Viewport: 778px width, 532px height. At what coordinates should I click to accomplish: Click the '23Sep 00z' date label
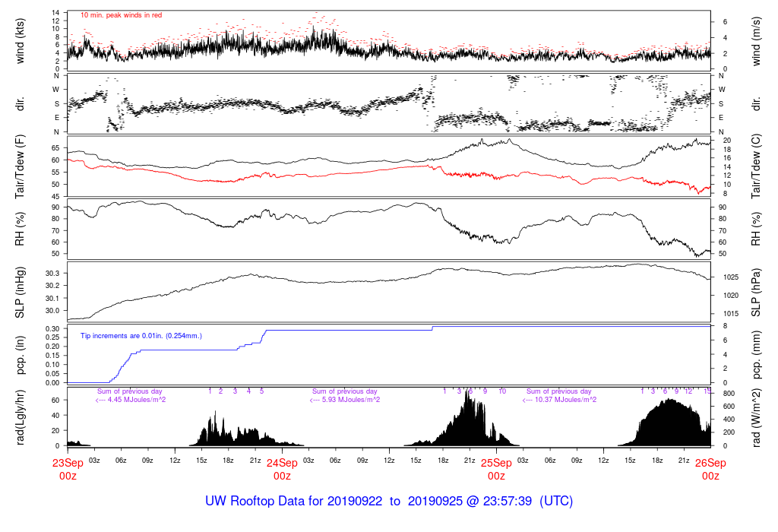point(68,470)
